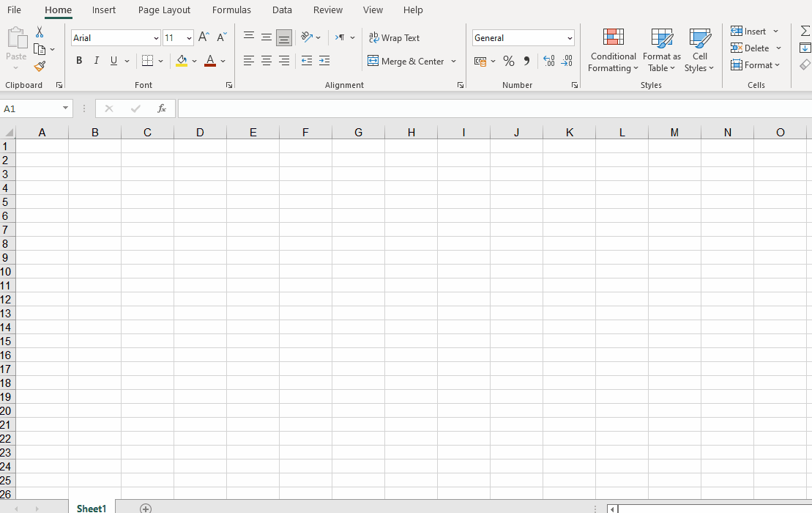Click the Increase Decimal icon

click(x=548, y=61)
